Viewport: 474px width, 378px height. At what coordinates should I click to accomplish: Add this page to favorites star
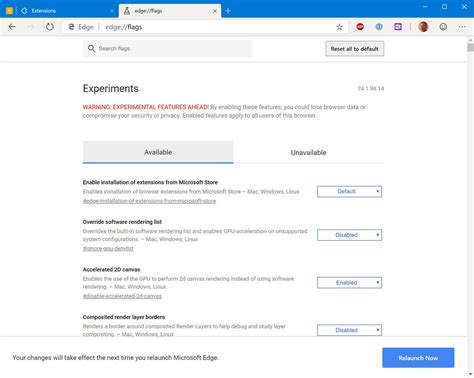click(339, 27)
